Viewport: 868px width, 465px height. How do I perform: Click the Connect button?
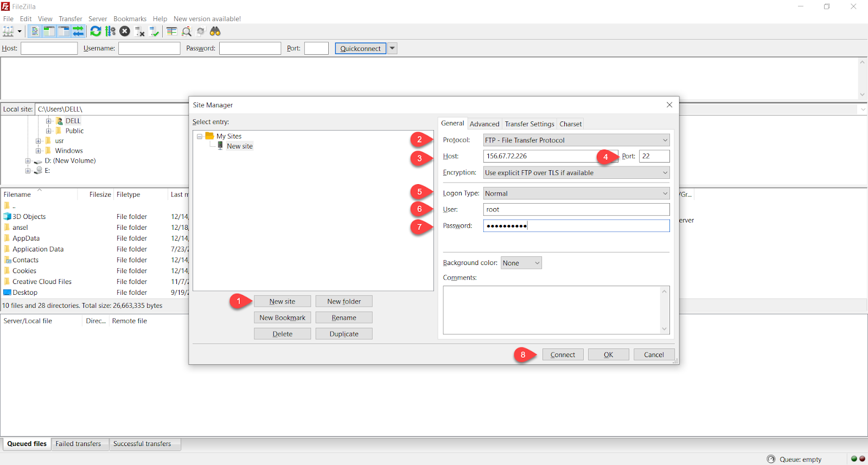pyautogui.click(x=563, y=354)
